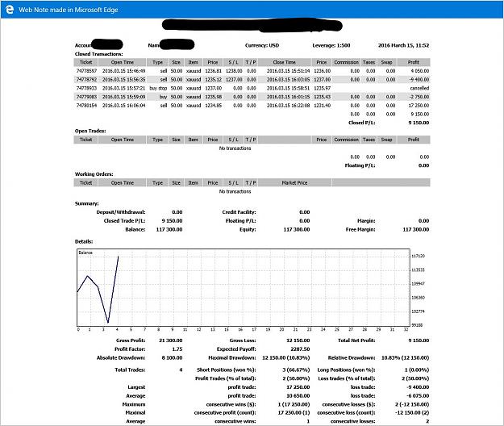
Task: Click the profit value -9 400.00 in closed transactions
Action: click(419, 79)
